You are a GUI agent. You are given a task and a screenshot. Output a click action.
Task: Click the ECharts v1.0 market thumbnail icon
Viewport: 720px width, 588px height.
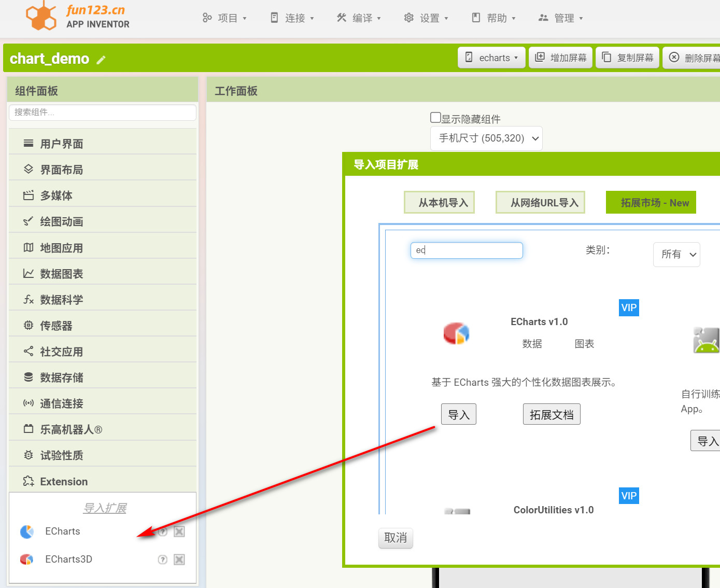click(456, 333)
